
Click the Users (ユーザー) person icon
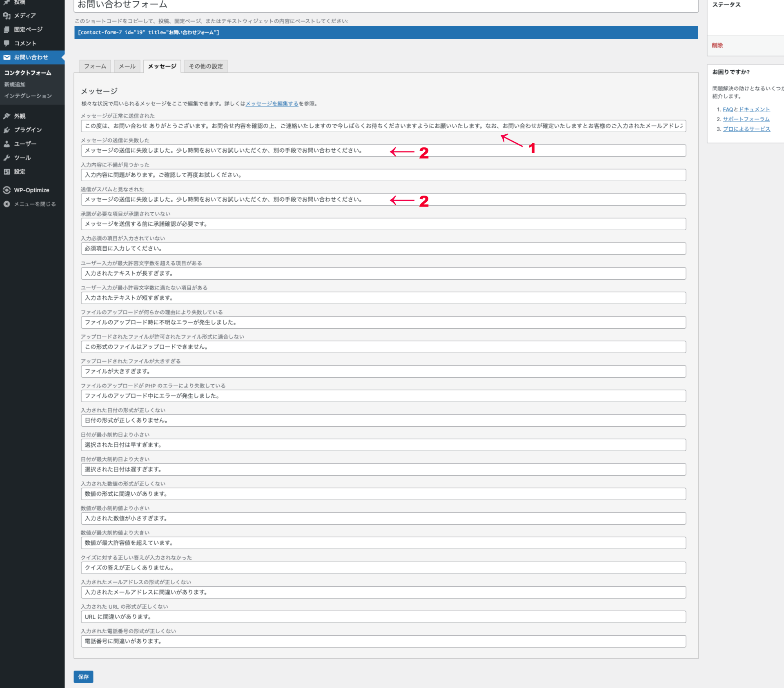[7, 144]
